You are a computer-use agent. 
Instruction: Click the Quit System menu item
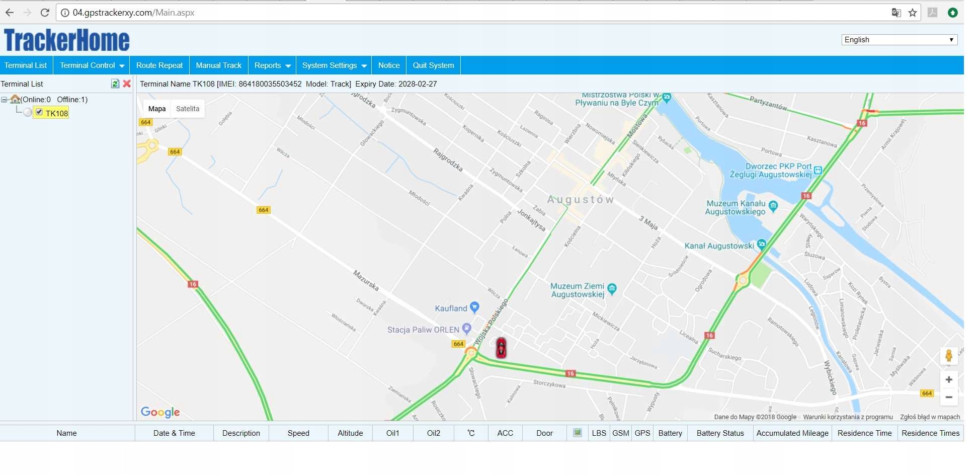[433, 65]
